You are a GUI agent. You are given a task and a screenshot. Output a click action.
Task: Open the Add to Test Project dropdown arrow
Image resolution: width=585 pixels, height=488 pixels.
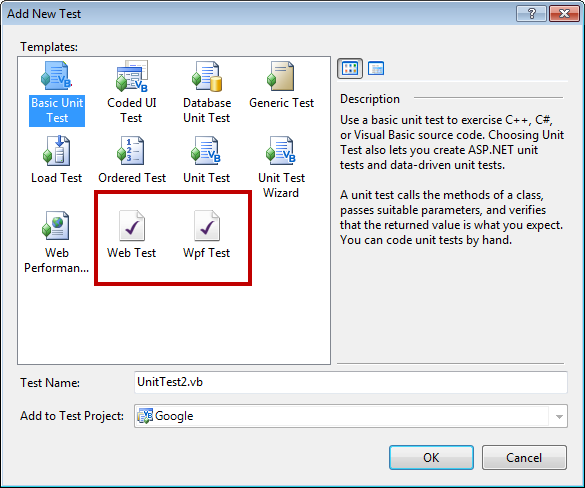559,416
